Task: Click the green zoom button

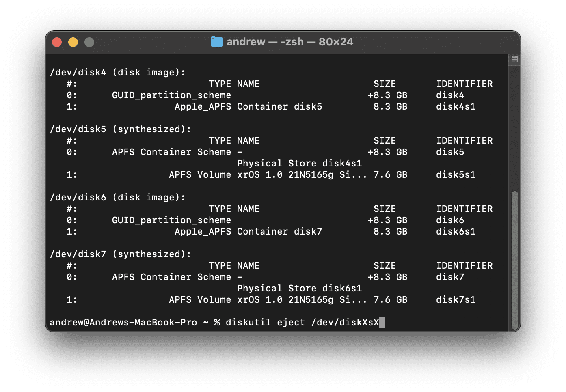Action: pyautogui.click(x=89, y=42)
